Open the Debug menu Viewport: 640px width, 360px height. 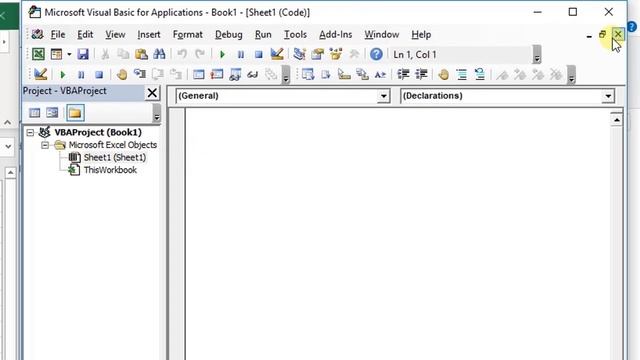pyautogui.click(x=229, y=35)
